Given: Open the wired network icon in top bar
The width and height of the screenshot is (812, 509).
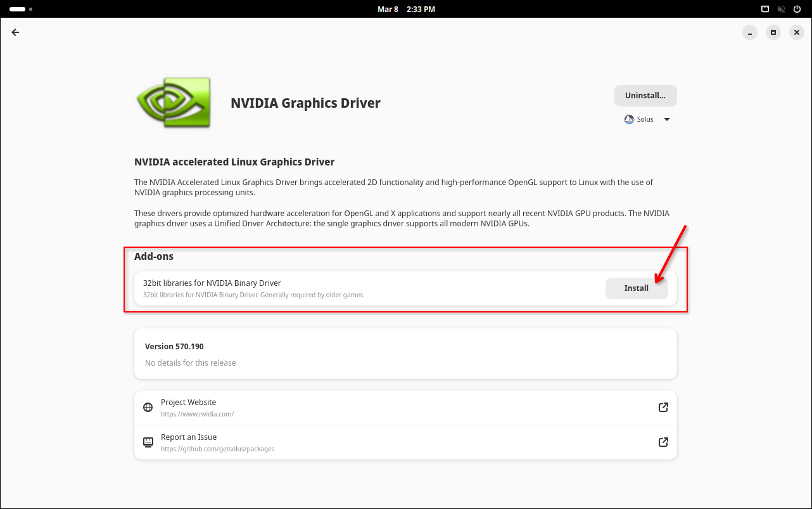Looking at the screenshot, I should 765,9.
